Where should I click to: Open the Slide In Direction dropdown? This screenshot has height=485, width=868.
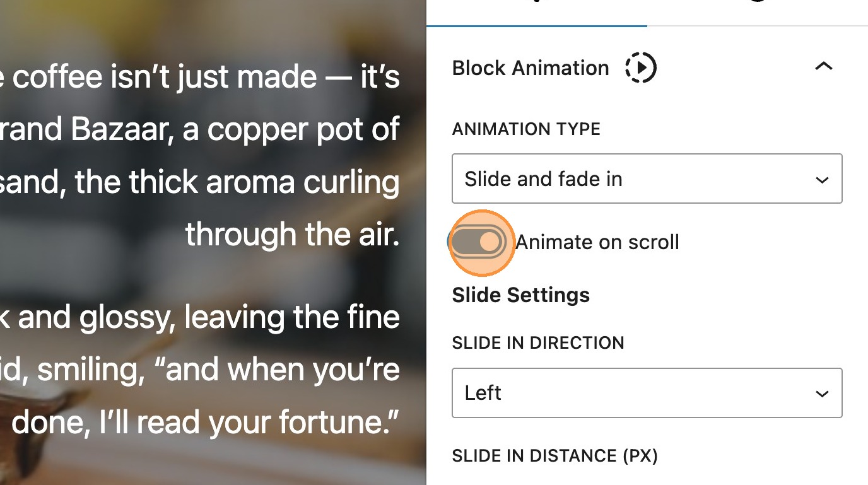pyautogui.click(x=647, y=393)
